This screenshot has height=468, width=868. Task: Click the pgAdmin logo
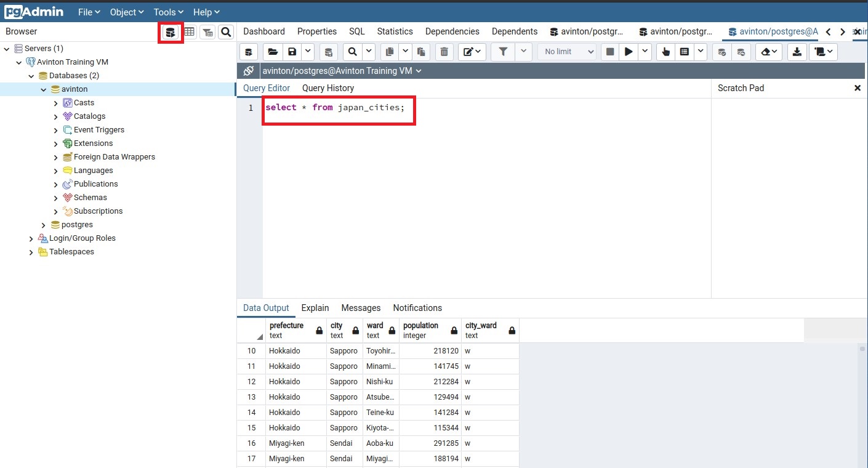point(34,12)
